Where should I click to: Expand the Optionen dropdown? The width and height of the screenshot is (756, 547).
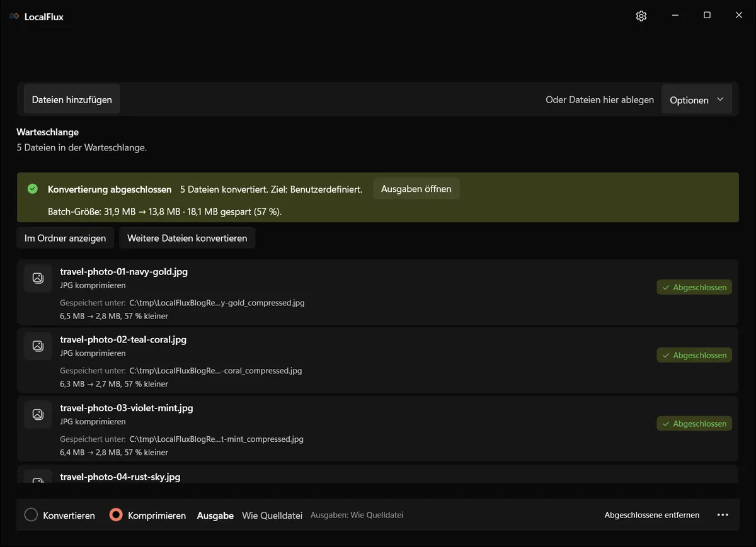pos(697,100)
